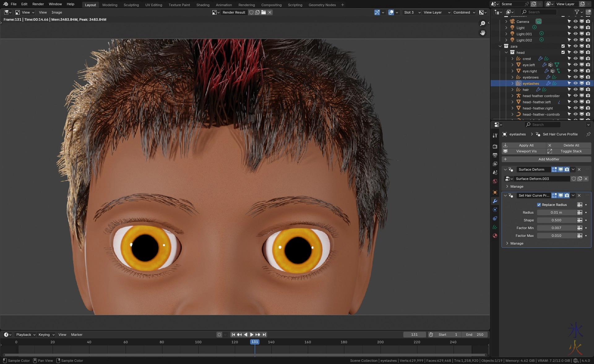
Task: Click the pan view hand icon
Action: tap(483, 33)
